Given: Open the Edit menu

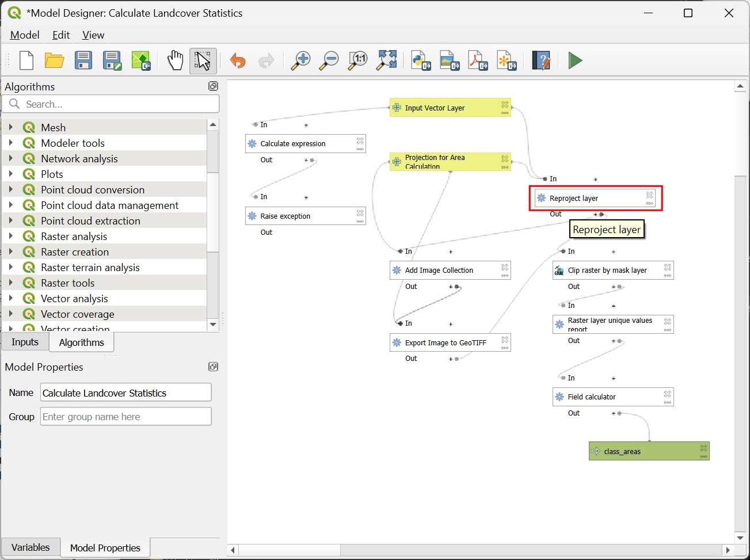Looking at the screenshot, I should pyautogui.click(x=61, y=35).
